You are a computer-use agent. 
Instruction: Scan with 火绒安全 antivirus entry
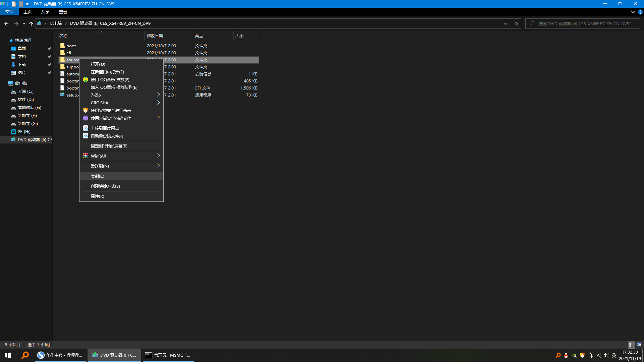(x=121, y=110)
